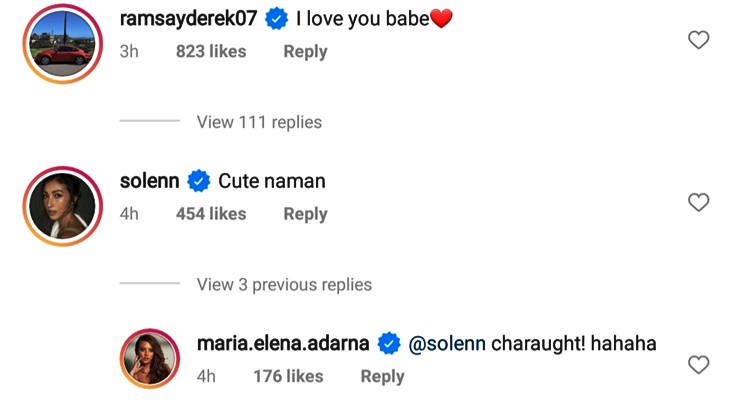Open maria.elena.adarna's profile picture

pos(150,359)
